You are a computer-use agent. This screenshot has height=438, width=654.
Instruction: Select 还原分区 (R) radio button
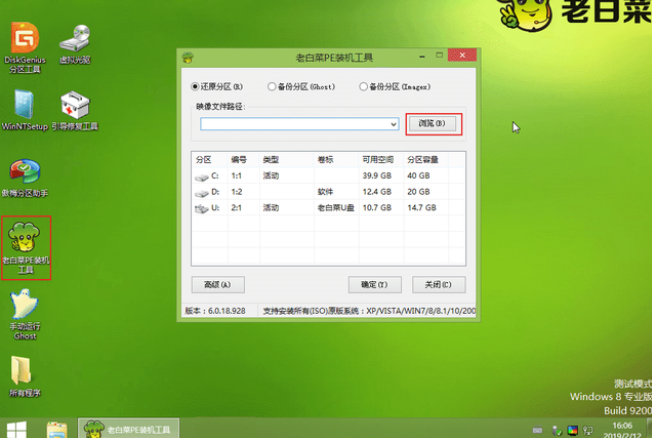click(217, 87)
